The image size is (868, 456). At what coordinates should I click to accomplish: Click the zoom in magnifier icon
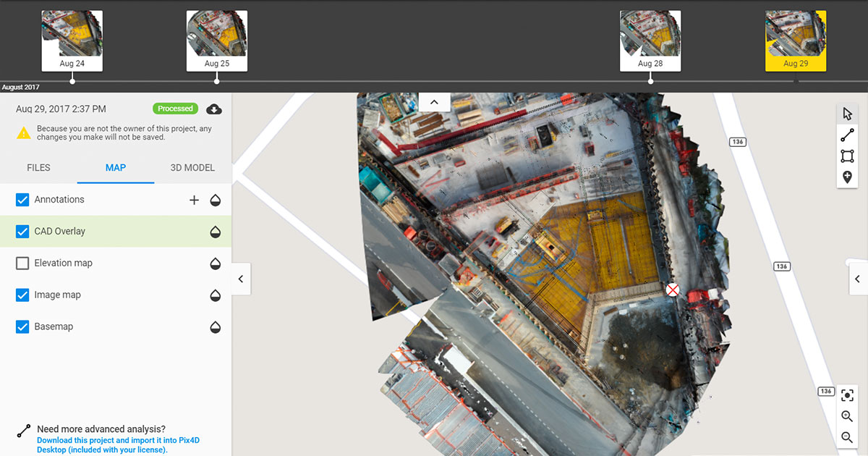click(847, 416)
